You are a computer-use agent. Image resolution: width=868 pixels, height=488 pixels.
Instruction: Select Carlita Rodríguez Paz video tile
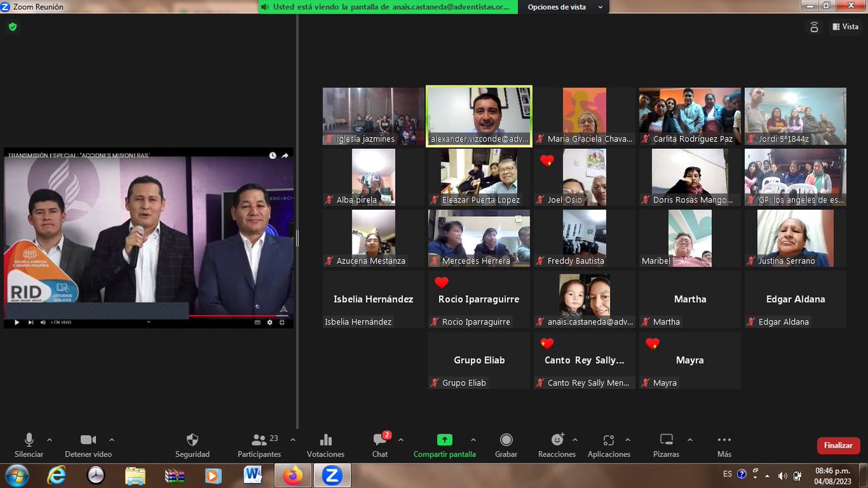(x=689, y=116)
